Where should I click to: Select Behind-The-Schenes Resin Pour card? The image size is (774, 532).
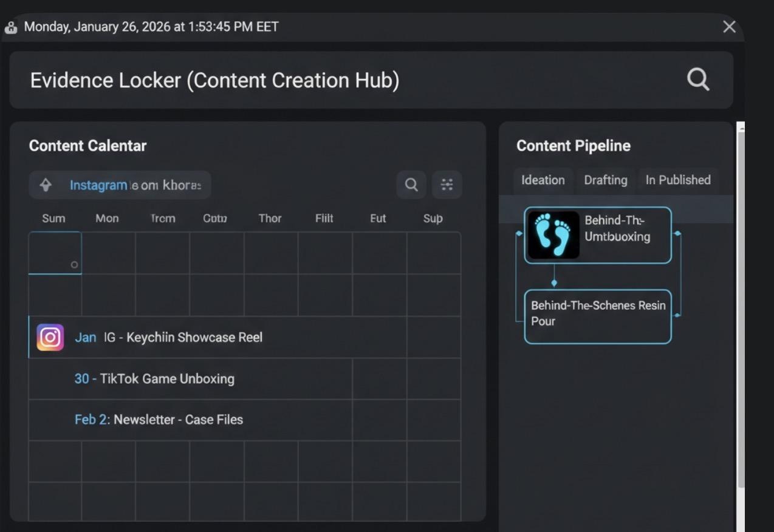point(598,316)
